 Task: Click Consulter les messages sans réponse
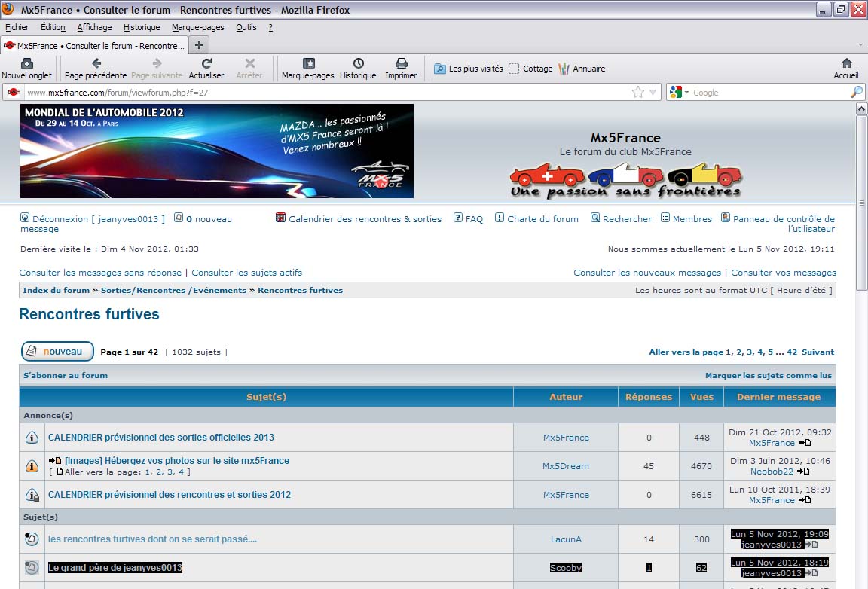(100, 273)
